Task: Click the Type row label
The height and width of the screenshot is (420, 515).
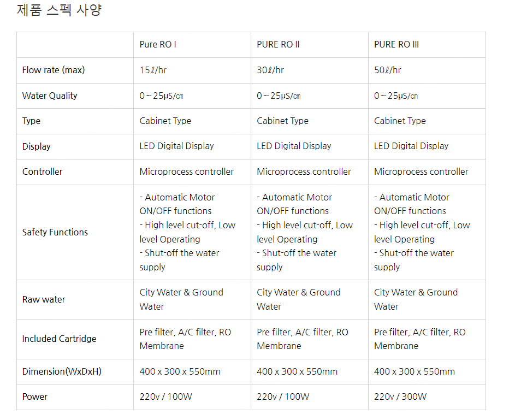Action: pos(32,121)
